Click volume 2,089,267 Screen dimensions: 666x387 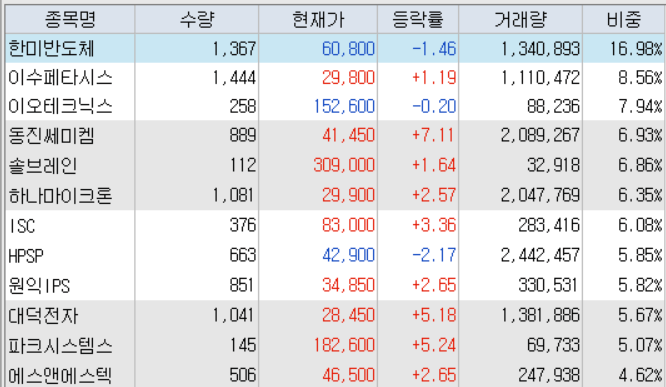[540, 136]
